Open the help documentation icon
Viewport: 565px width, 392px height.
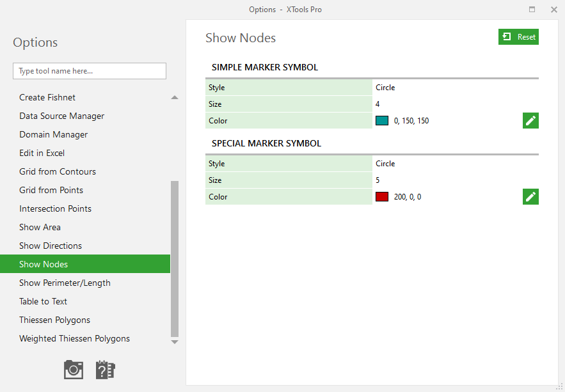(105, 370)
